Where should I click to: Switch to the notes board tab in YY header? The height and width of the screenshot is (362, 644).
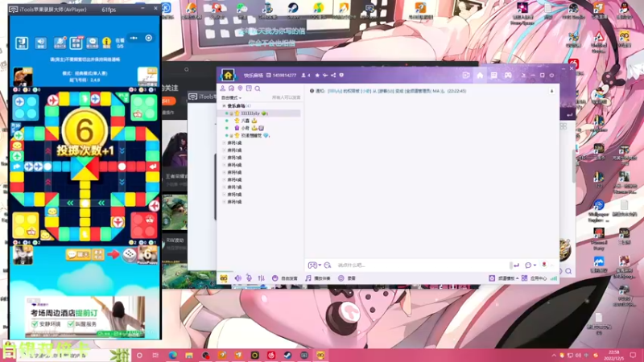(493, 75)
